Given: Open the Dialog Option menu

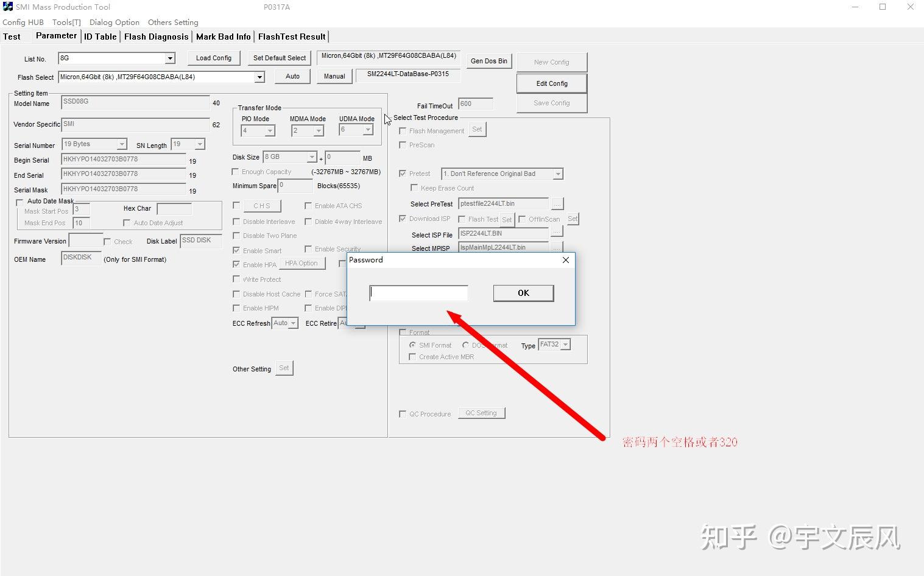Looking at the screenshot, I should [115, 23].
